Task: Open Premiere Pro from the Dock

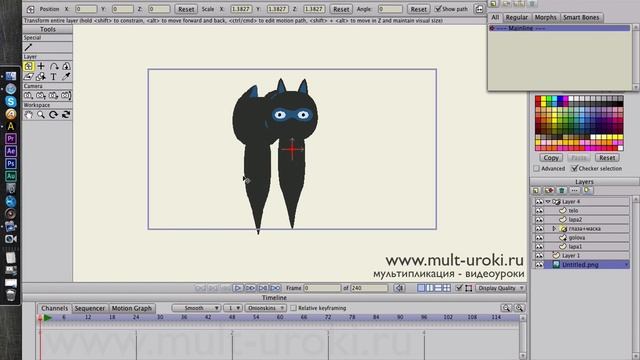Action: pos(11,139)
